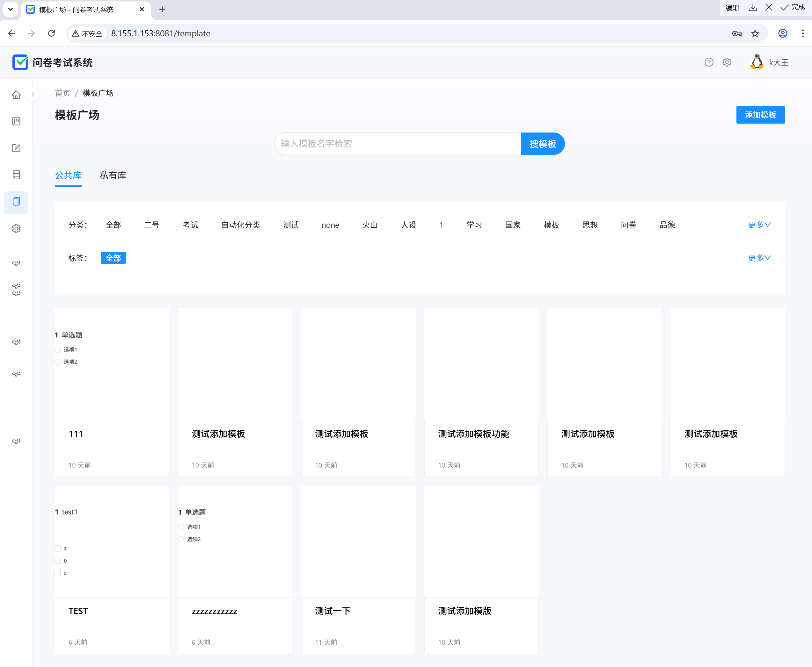Expand more categories with 更多
Image resolution: width=812 pixels, height=667 pixels.
759,225
